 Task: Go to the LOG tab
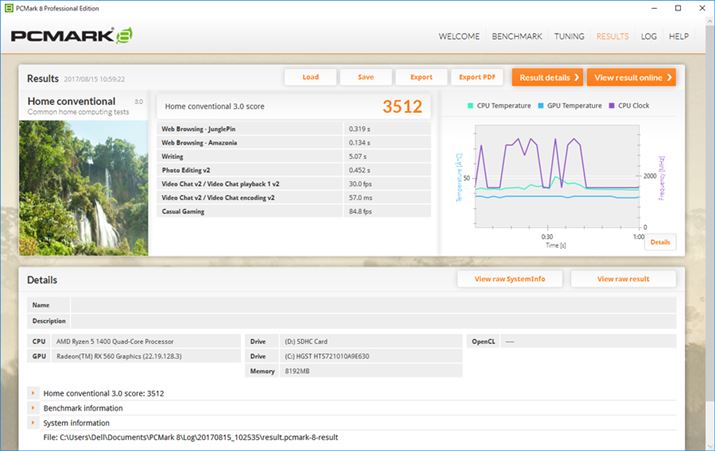648,36
